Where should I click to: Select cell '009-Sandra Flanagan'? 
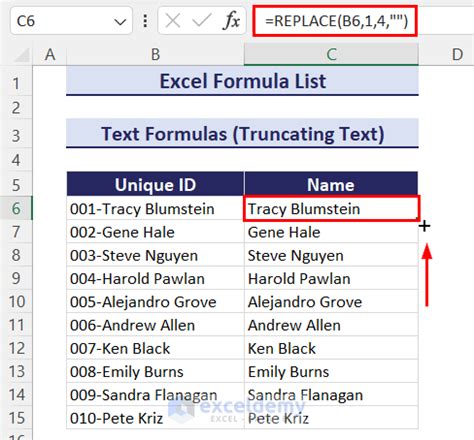155,395
